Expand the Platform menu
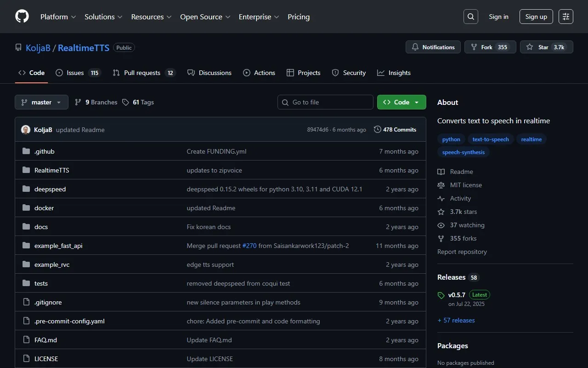The height and width of the screenshot is (368, 588). pos(58,17)
